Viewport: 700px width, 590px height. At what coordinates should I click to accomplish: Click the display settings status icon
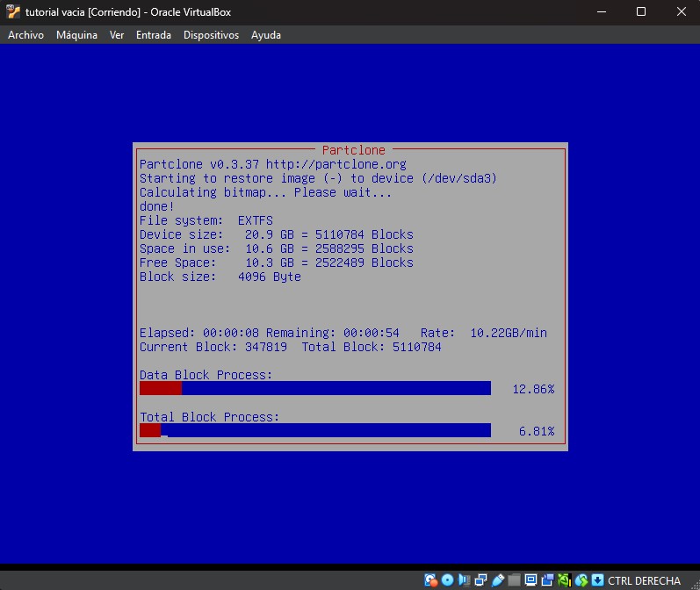pos(530,580)
